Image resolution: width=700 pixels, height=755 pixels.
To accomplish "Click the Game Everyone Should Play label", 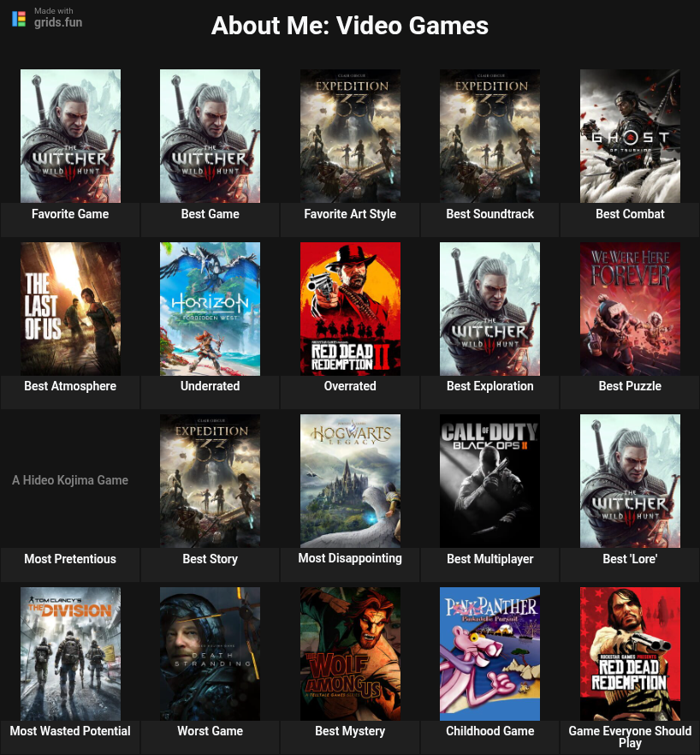I will point(630,737).
